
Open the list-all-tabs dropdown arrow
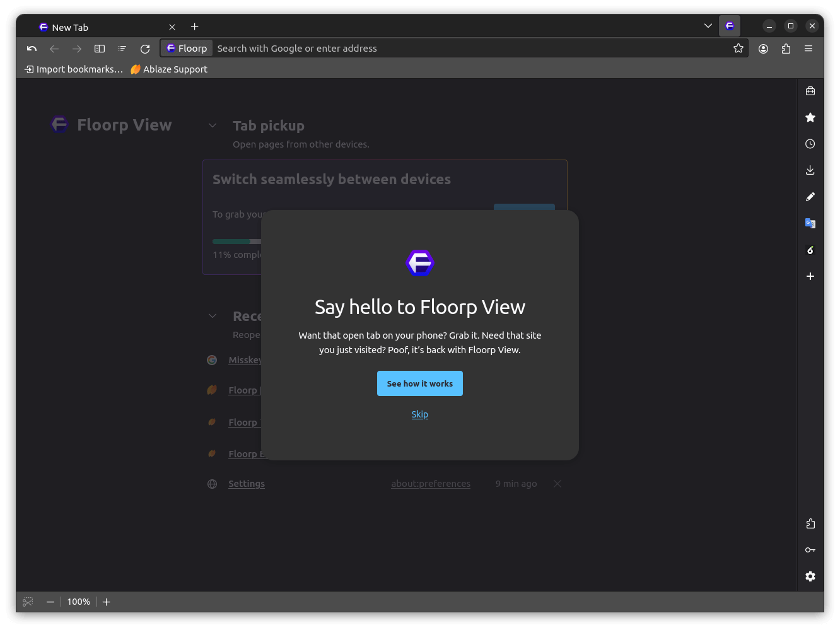[x=707, y=26]
